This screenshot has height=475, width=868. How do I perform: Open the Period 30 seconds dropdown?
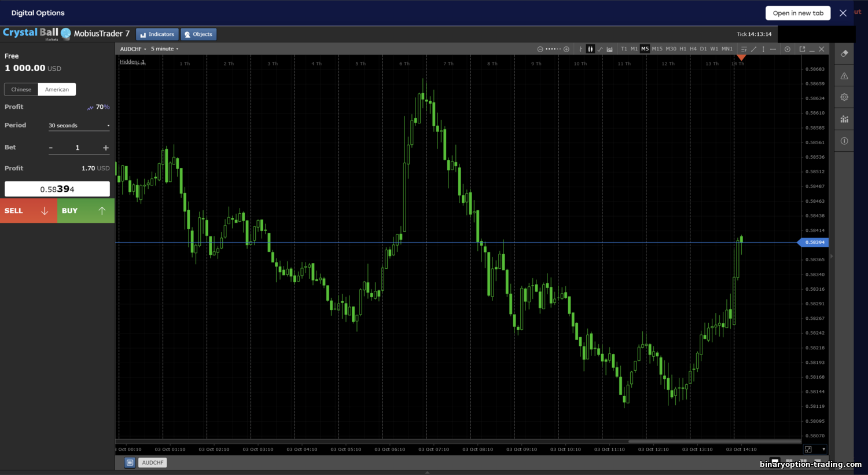(x=79, y=126)
